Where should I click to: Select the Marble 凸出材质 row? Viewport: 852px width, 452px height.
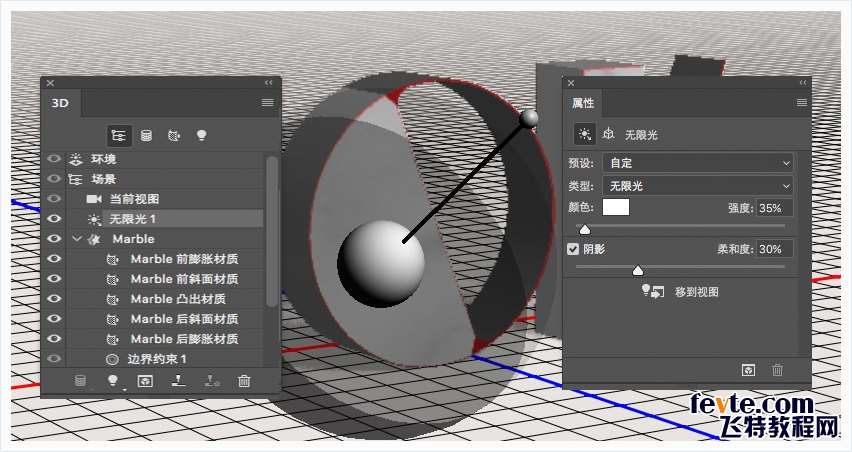(x=165, y=299)
